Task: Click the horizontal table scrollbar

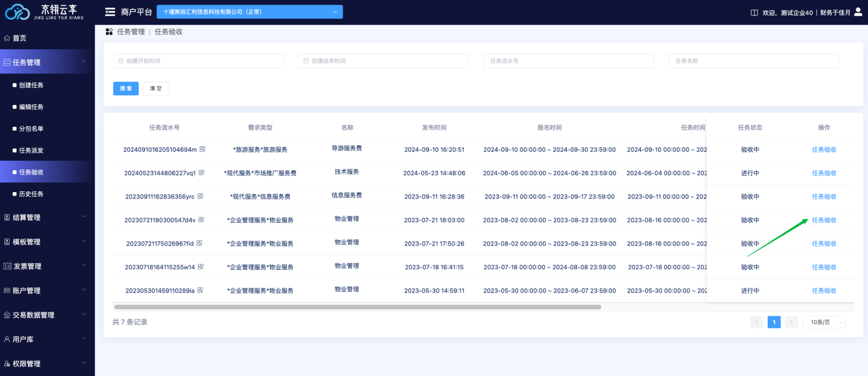Action: pos(357,307)
